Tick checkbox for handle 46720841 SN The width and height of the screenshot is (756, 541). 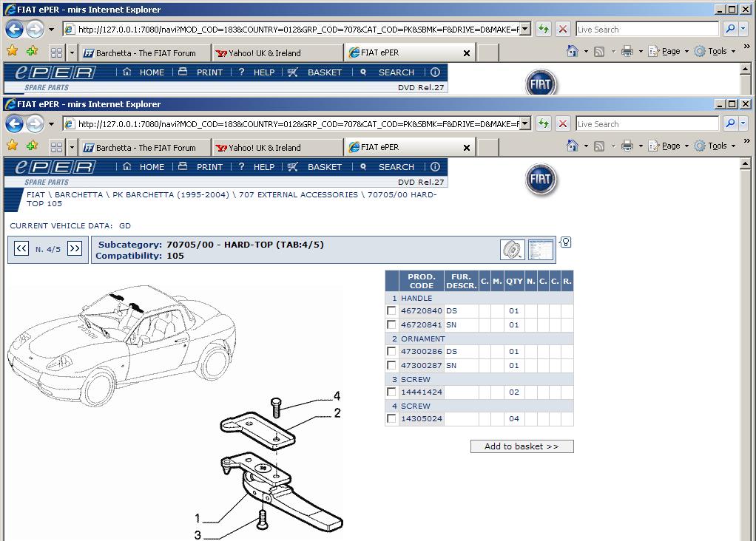391,324
